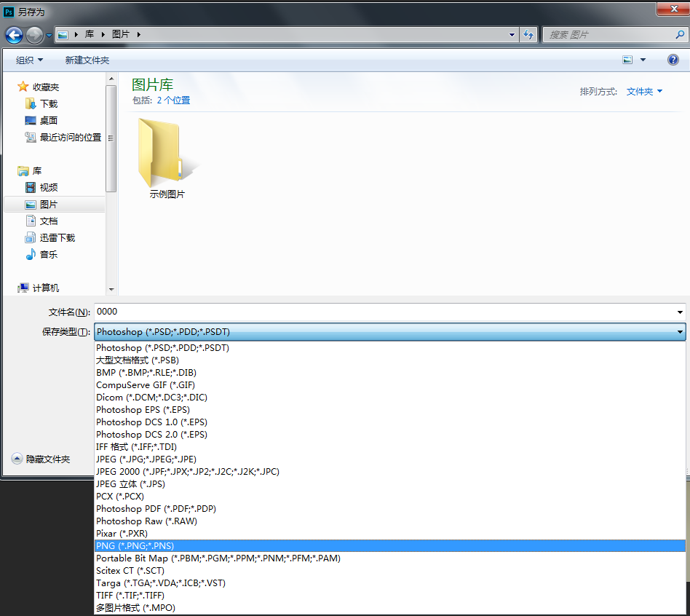Image resolution: width=690 pixels, height=616 pixels.
Task: Choose Photoshop EPS format
Action: tap(390, 409)
